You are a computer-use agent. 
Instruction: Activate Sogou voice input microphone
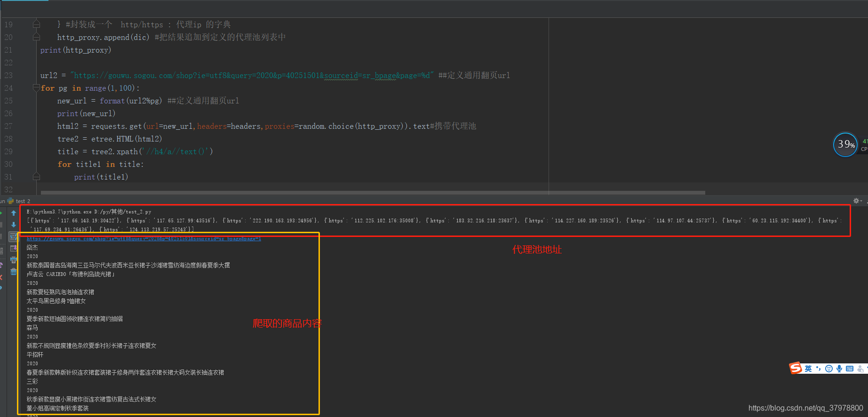click(x=839, y=369)
